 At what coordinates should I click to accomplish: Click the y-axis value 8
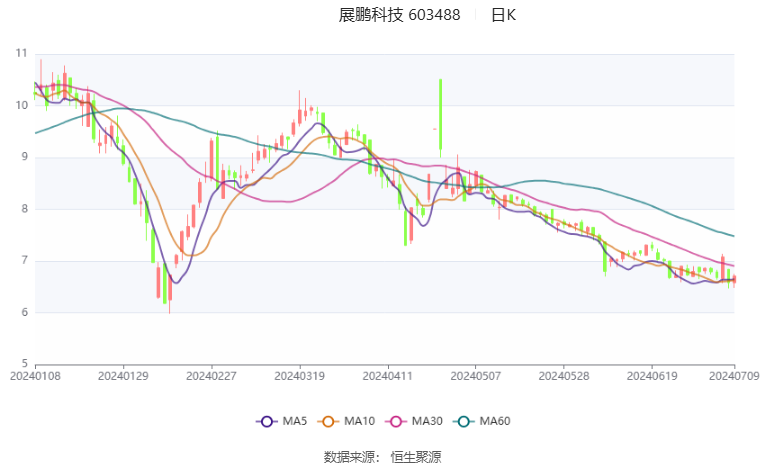24,209
